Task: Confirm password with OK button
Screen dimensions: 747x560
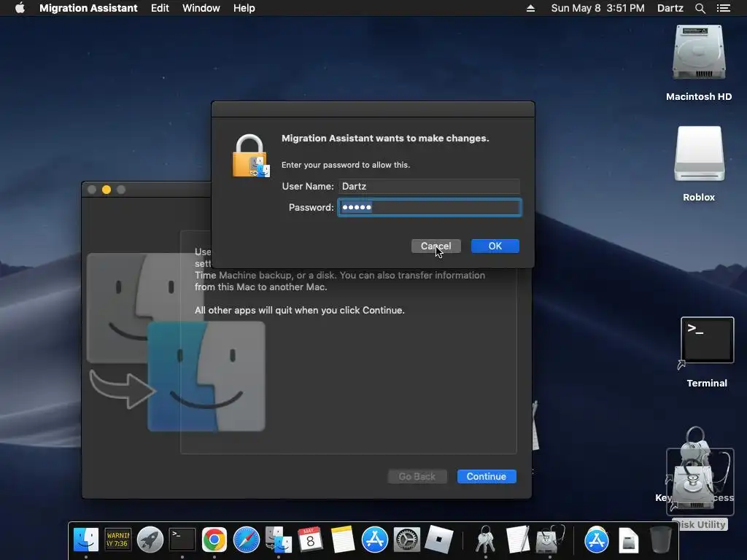Action: point(495,246)
